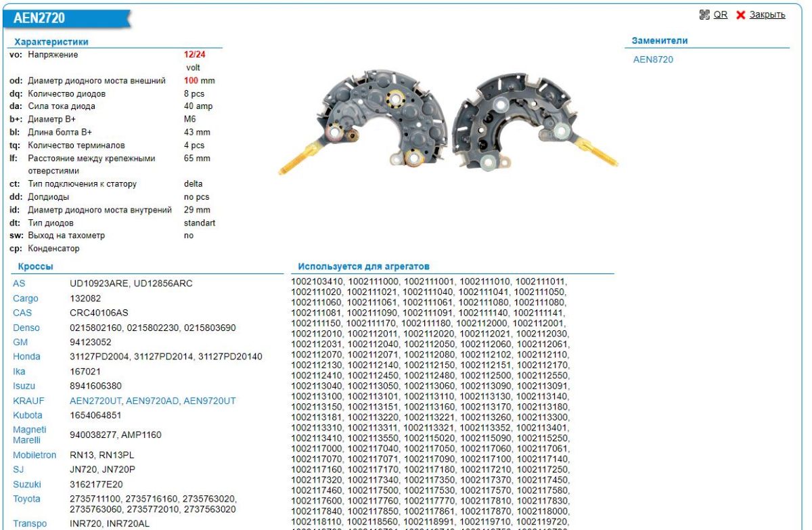Click the Количество диодов label
812x530 pixels.
click(x=66, y=94)
